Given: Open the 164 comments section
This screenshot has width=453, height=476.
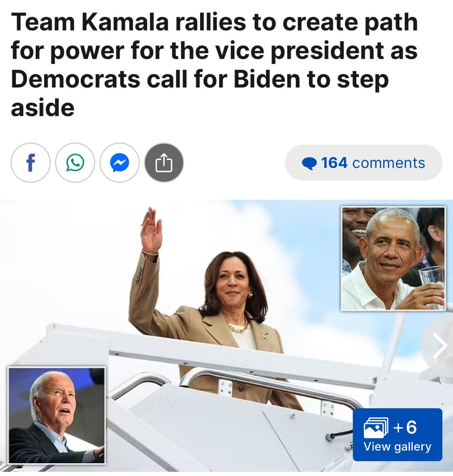Looking at the screenshot, I should click(x=363, y=163).
